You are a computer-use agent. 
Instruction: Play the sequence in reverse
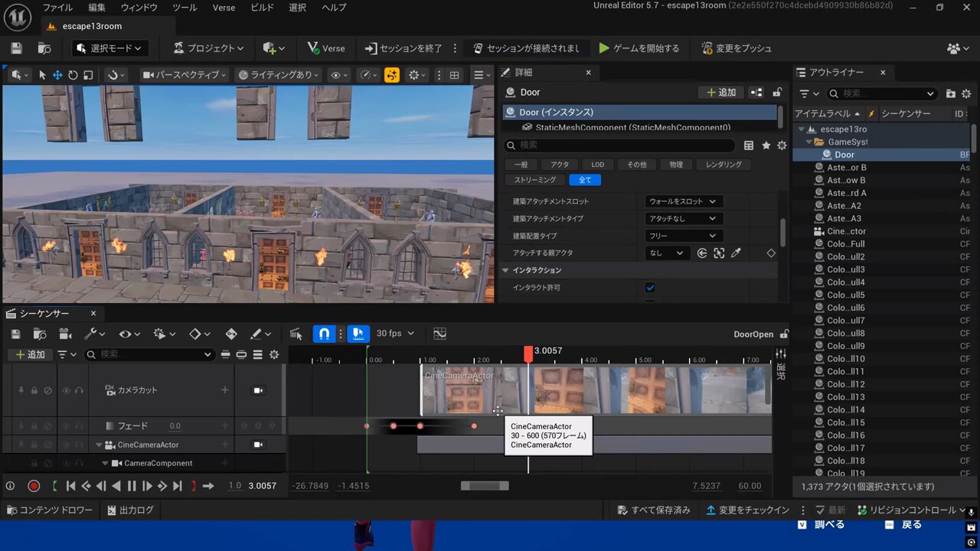[x=116, y=486]
